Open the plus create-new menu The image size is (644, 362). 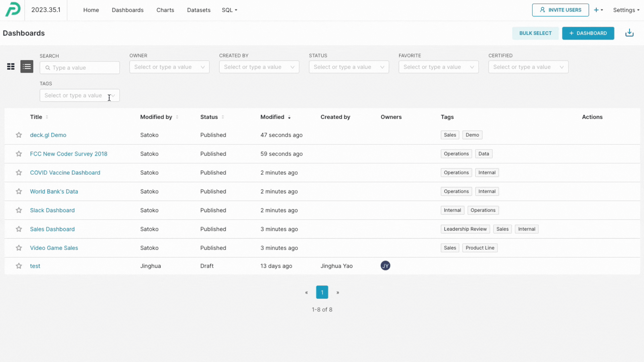(598, 10)
